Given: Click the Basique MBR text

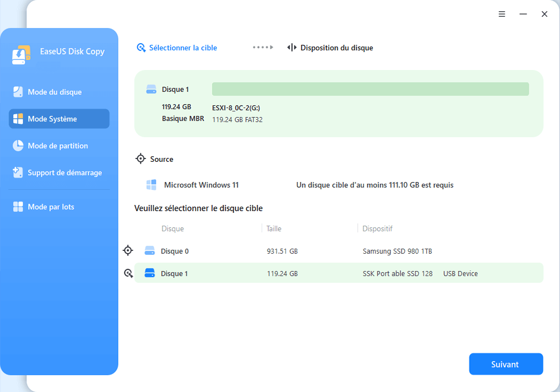Looking at the screenshot, I should click(x=183, y=119).
